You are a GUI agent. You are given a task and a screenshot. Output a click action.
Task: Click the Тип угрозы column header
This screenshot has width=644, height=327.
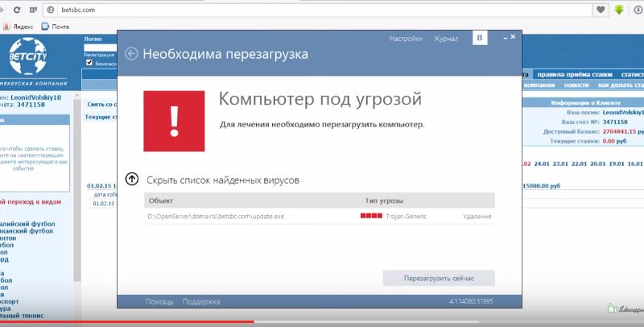[x=384, y=201]
